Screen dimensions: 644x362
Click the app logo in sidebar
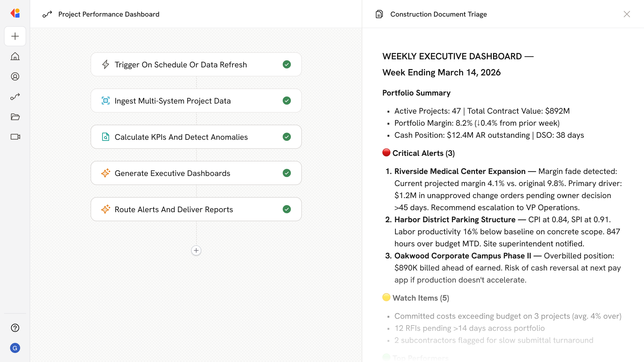pos(15,13)
